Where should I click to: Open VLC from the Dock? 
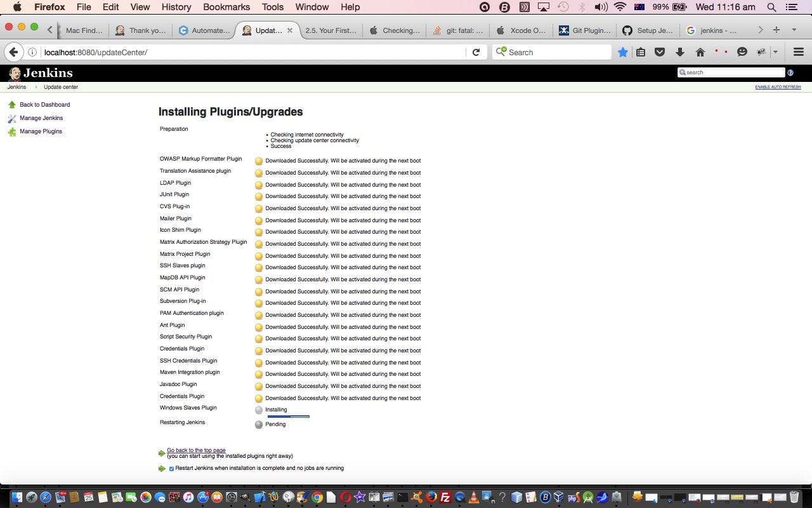474,497
